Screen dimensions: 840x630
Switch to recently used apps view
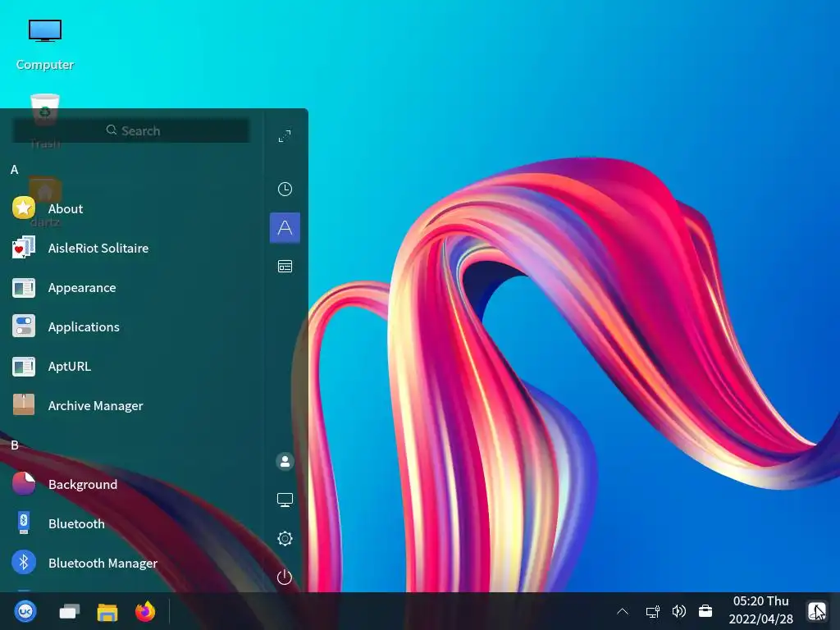point(285,189)
